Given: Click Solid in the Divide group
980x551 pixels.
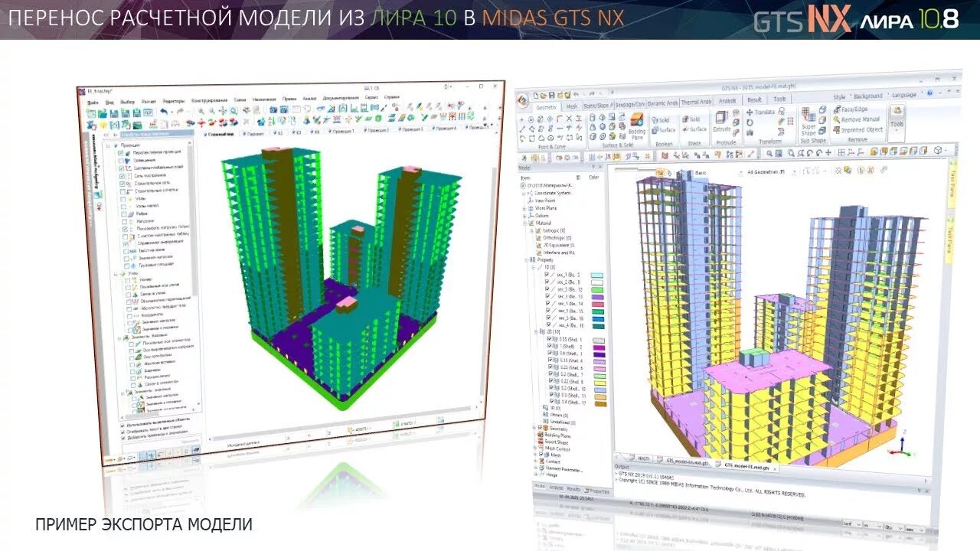Looking at the screenshot, I should [691, 119].
